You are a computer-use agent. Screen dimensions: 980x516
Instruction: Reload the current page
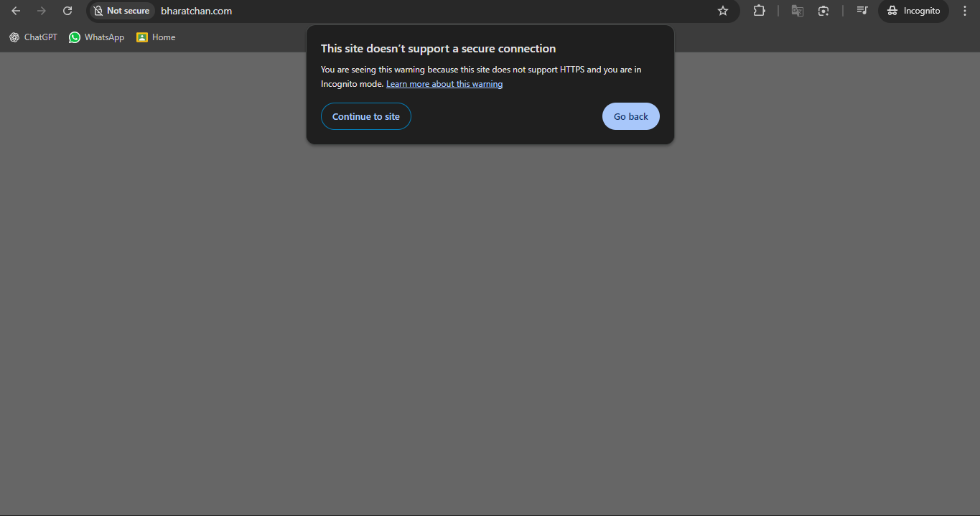pos(67,11)
